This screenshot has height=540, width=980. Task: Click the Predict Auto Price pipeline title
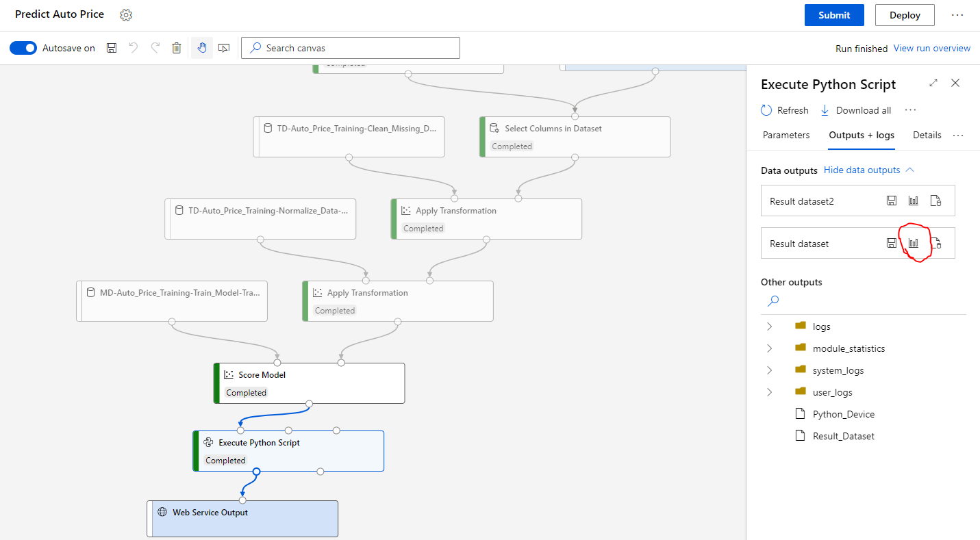(x=60, y=14)
